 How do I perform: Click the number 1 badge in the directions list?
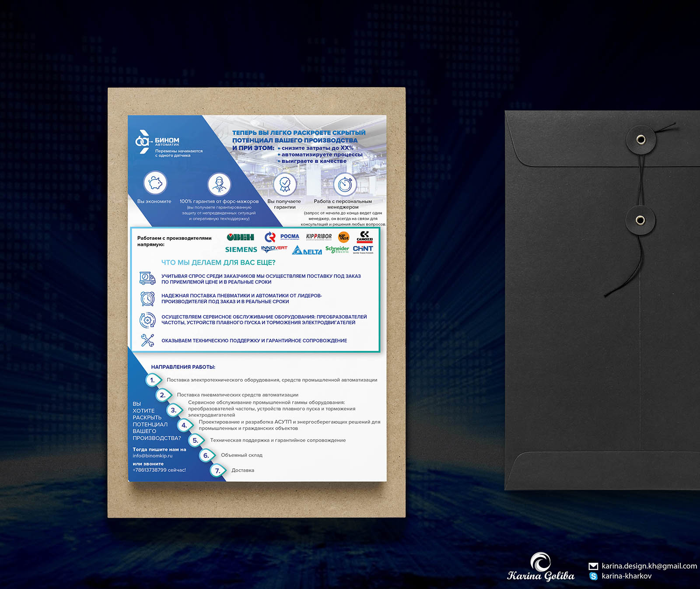click(153, 380)
